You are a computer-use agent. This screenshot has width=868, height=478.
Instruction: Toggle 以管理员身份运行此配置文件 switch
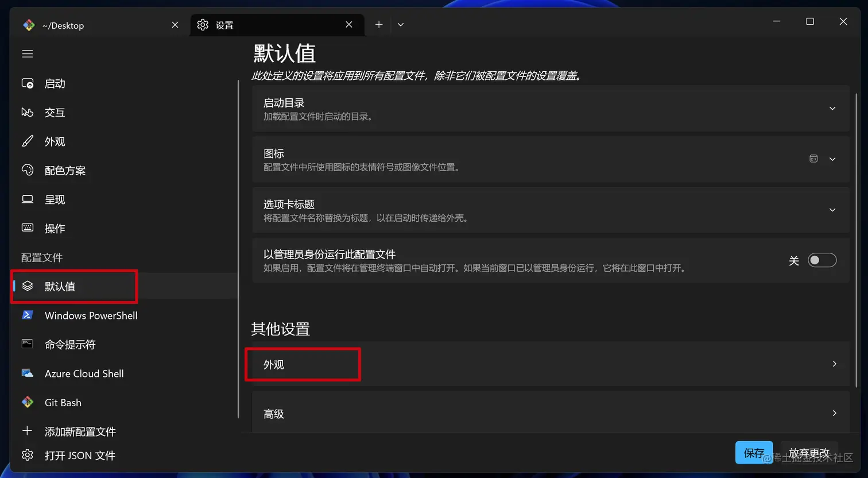[822, 260]
